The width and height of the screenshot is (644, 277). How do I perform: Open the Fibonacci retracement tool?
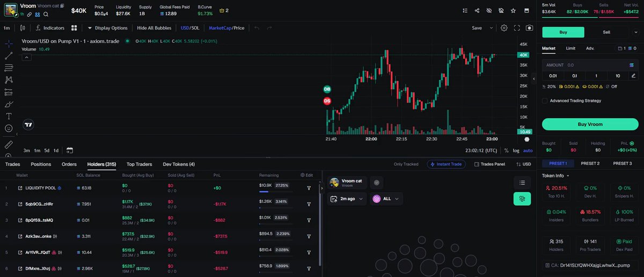click(9, 68)
